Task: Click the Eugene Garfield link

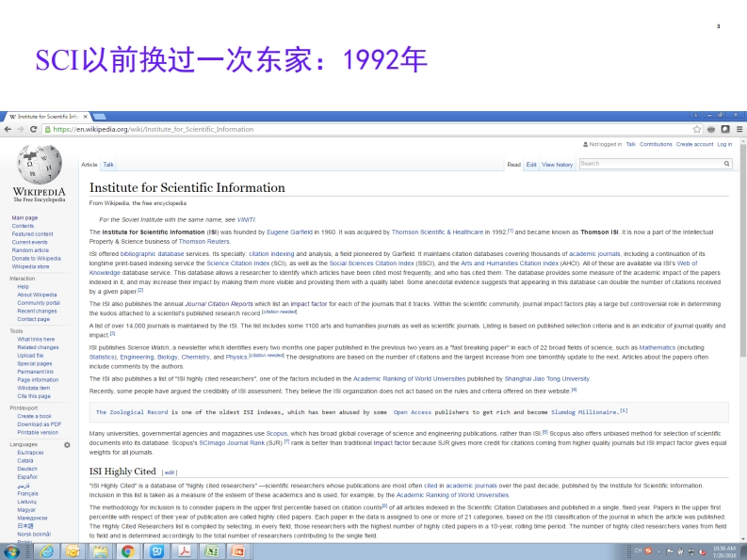Action: [289, 232]
